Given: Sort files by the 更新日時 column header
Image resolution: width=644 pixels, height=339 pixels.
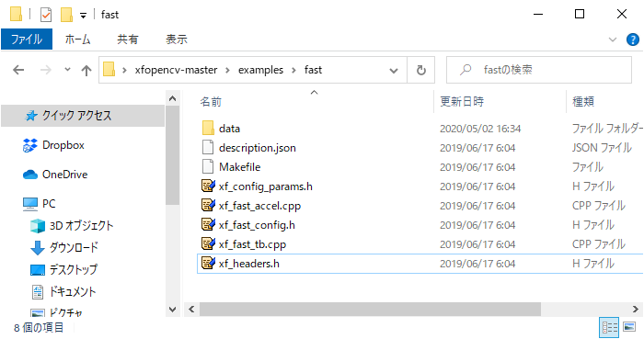Looking at the screenshot, I should [462, 101].
